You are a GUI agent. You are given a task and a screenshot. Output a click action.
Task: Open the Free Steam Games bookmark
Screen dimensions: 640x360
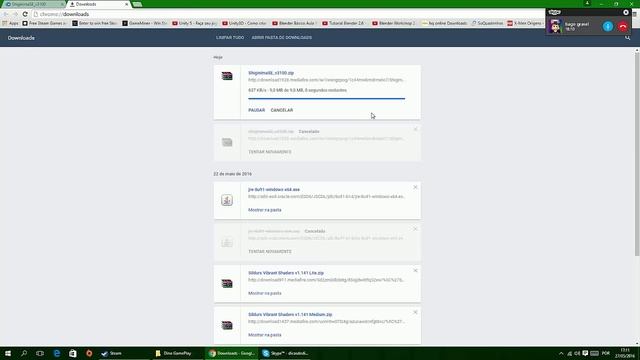(x=44, y=23)
